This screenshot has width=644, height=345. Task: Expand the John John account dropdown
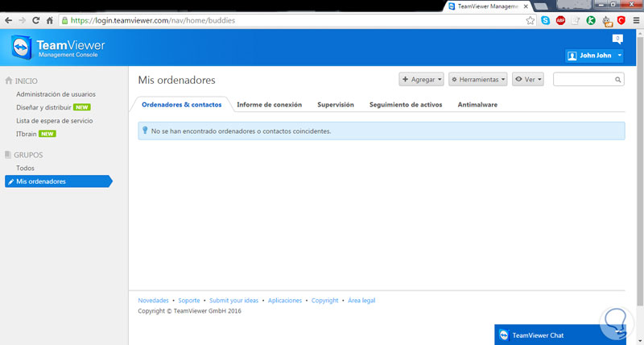point(619,56)
